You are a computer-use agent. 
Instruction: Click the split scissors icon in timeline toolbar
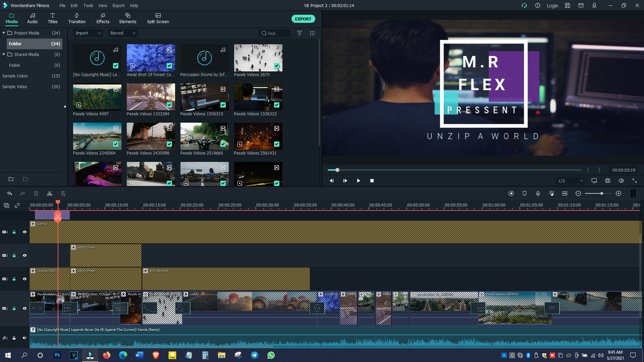coord(50,194)
